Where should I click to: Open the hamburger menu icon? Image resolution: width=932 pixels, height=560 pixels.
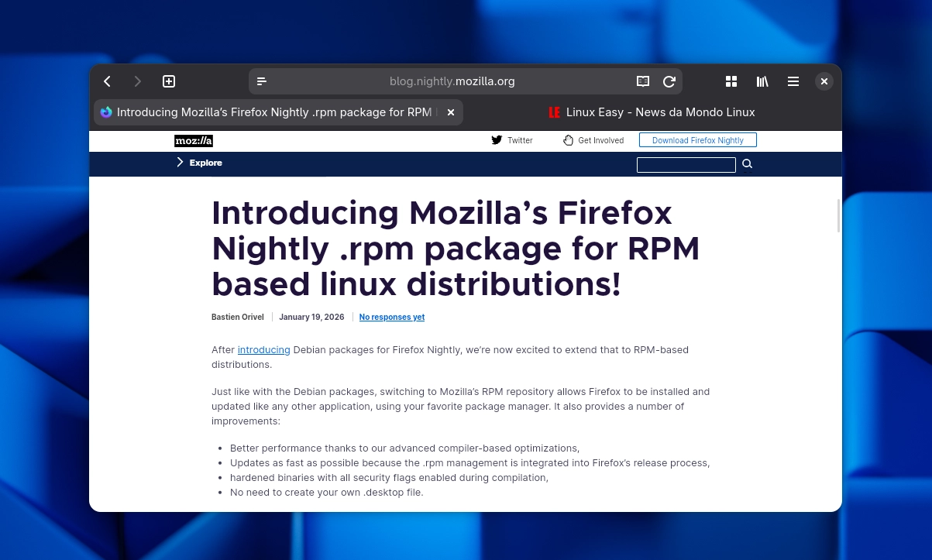coord(793,81)
